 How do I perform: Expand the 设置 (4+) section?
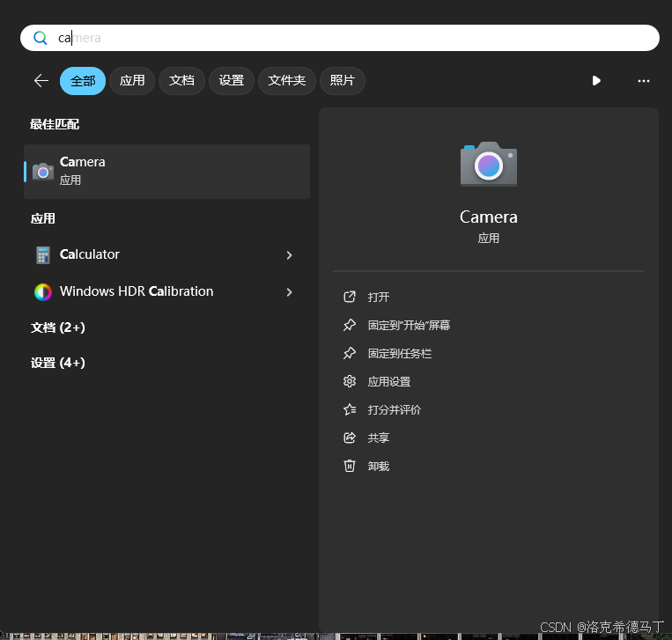(58, 363)
